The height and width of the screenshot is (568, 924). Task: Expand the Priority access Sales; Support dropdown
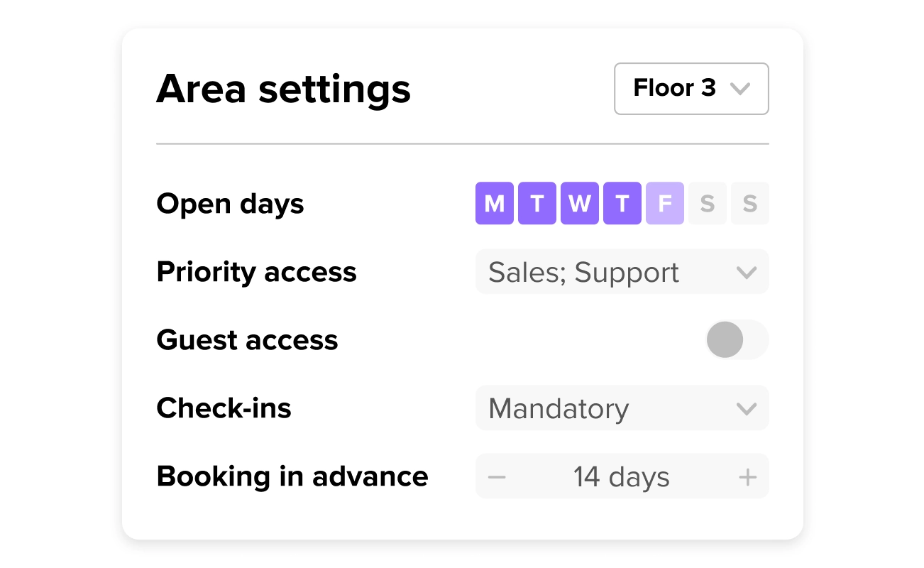pos(622,272)
